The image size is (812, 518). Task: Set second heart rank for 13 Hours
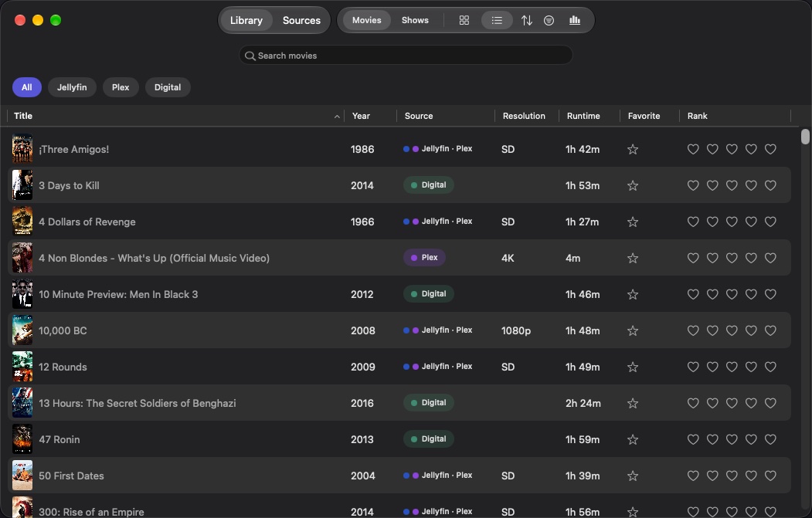(x=712, y=403)
